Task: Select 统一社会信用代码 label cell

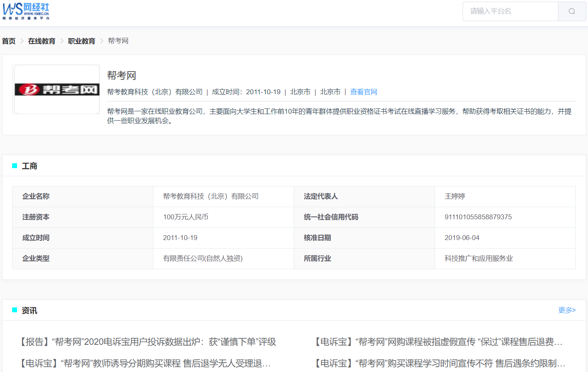Action: (364, 217)
